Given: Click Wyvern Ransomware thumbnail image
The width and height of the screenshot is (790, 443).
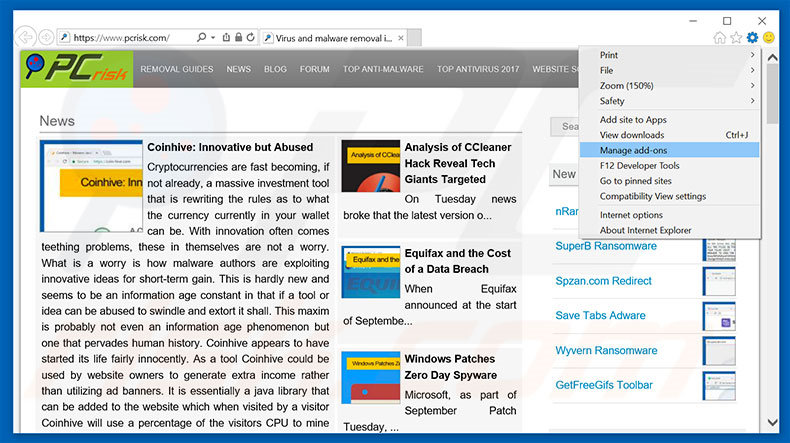Looking at the screenshot, I should tap(719, 351).
